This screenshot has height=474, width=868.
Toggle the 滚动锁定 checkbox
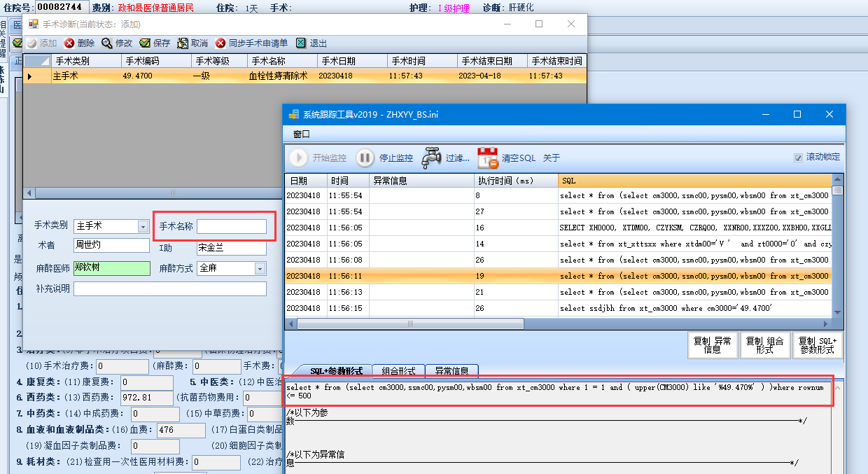pos(798,158)
